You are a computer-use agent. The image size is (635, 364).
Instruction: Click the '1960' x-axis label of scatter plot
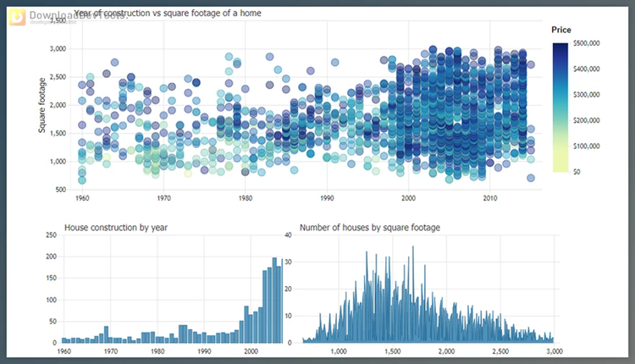tap(82, 198)
